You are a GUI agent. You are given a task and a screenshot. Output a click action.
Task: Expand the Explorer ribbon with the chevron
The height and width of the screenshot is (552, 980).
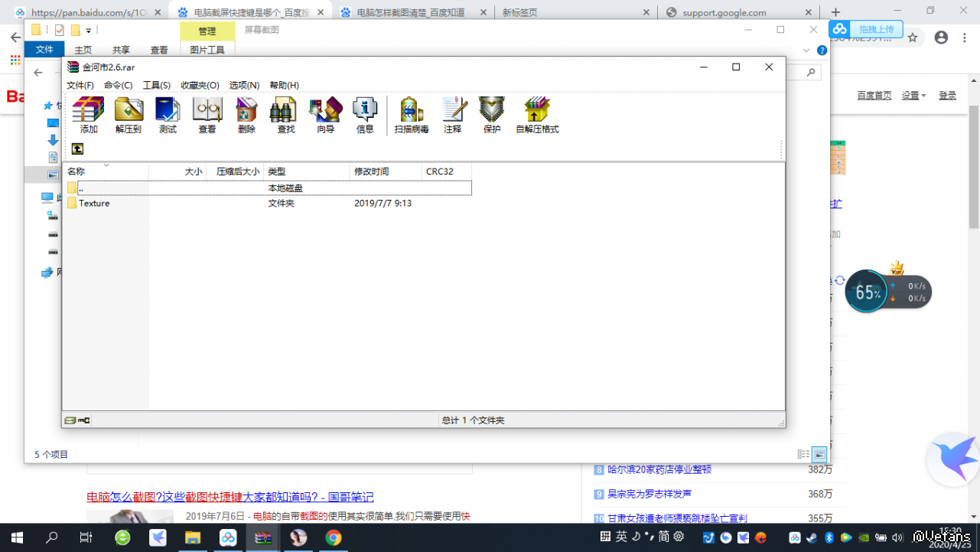806,51
